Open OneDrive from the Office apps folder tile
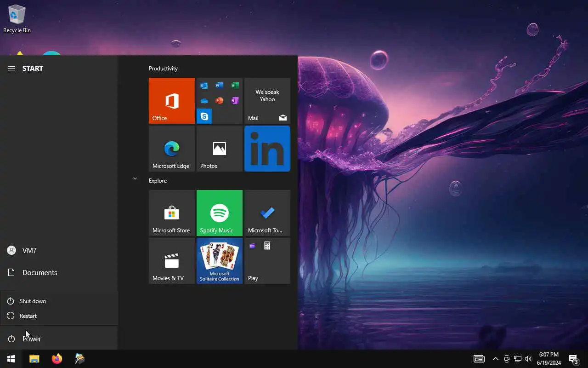The width and height of the screenshot is (588, 368). click(x=204, y=101)
